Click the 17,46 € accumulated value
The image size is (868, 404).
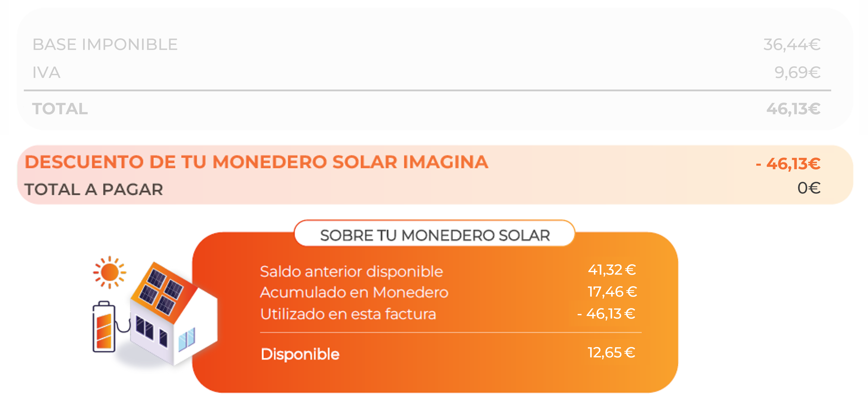click(x=612, y=292)
